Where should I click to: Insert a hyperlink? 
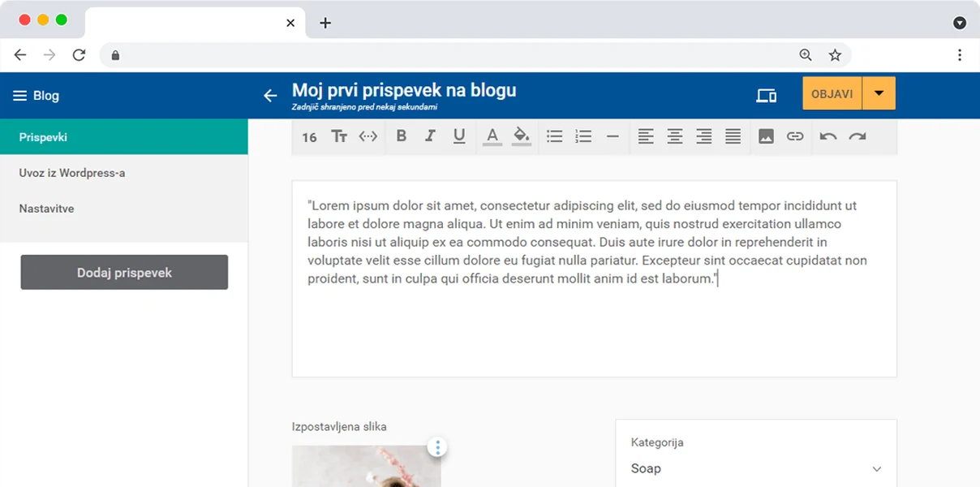click(795, 136)
